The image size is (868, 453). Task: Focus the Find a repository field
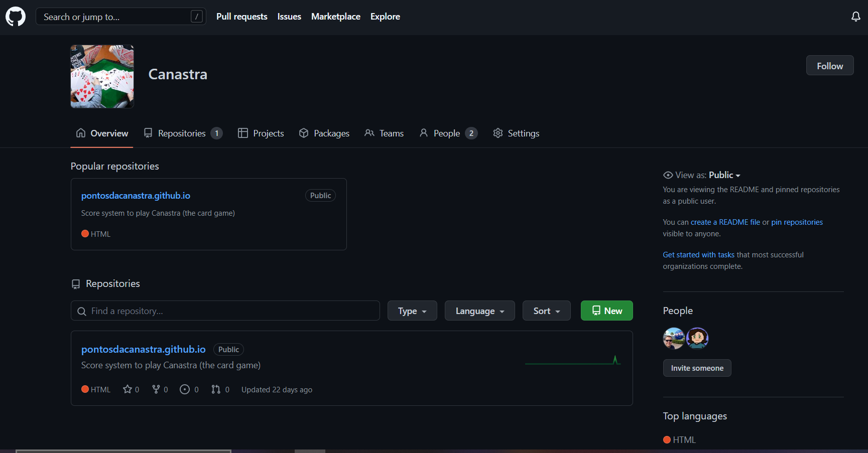point(225,311)
